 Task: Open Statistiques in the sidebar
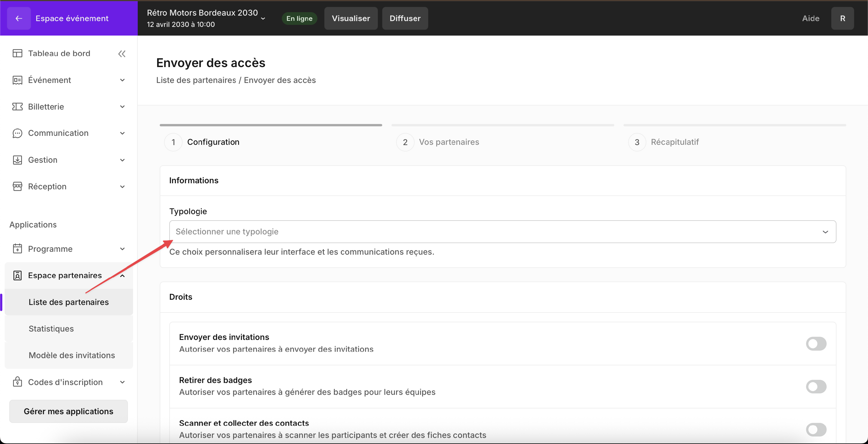51,329
